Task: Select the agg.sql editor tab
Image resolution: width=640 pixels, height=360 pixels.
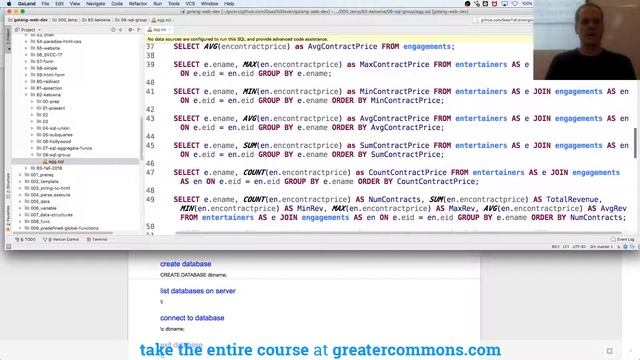Action: (x=159, y=30)
